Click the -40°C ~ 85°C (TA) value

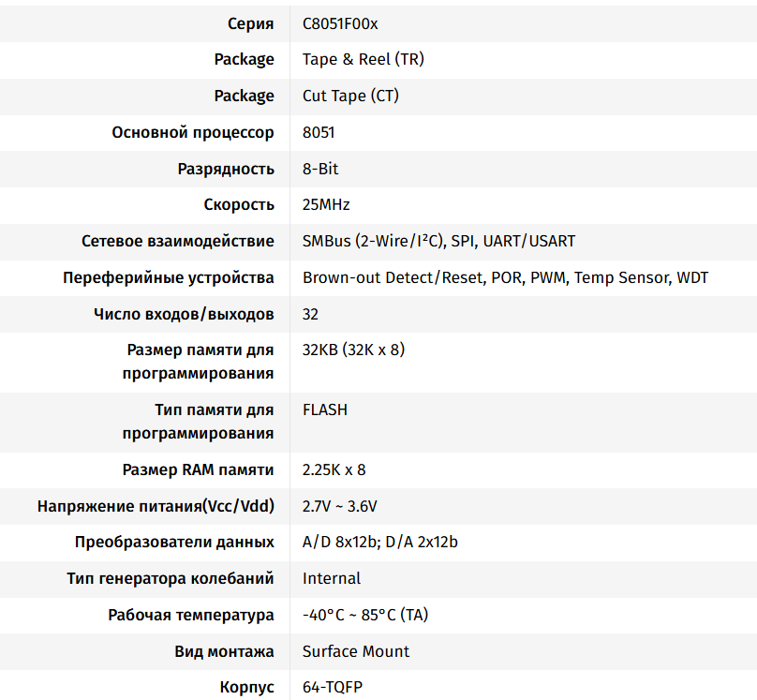(x=365, y=615)
